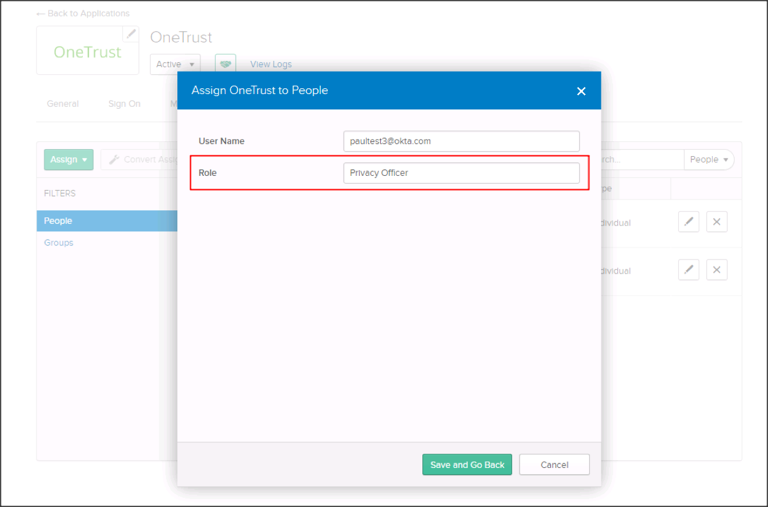Viewport: 768px width, 507px height.
Task: Remove the first assigned user row
Action: point(717,222)
